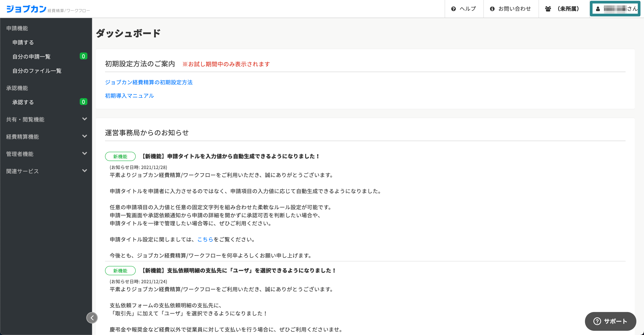644x335 pixels.
Task: Click the ジョブカン logo
Action: tap(26, 9)
